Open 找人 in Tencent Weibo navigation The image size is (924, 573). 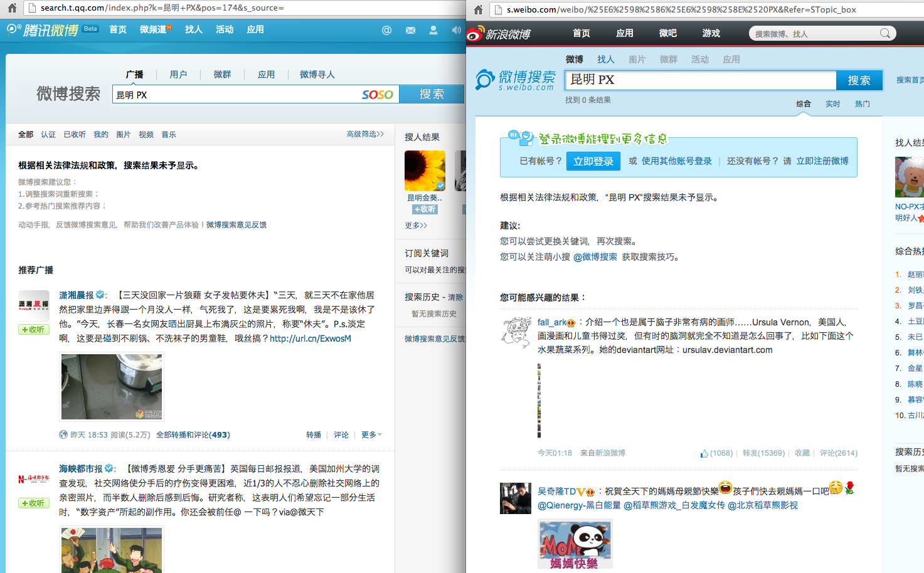194,30
